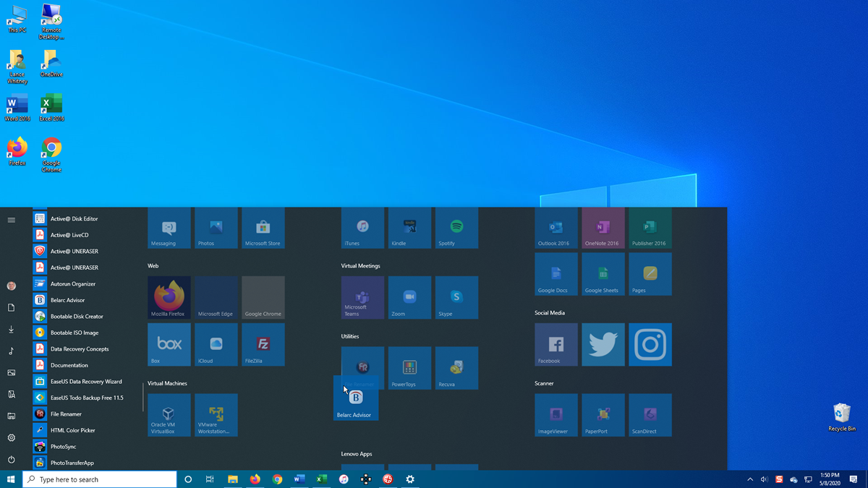868x488 pixels.
Task: Open the Kindle tile
Action: 410,228
